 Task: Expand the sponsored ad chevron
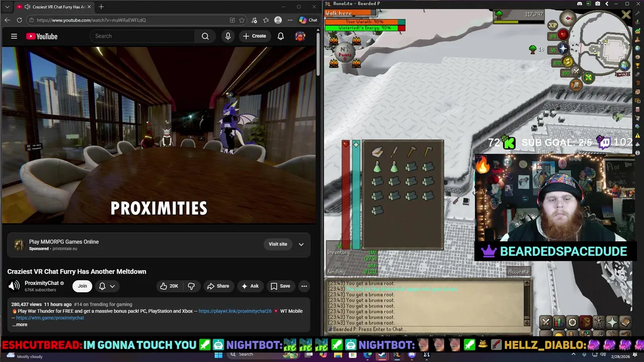click(301, 244)
